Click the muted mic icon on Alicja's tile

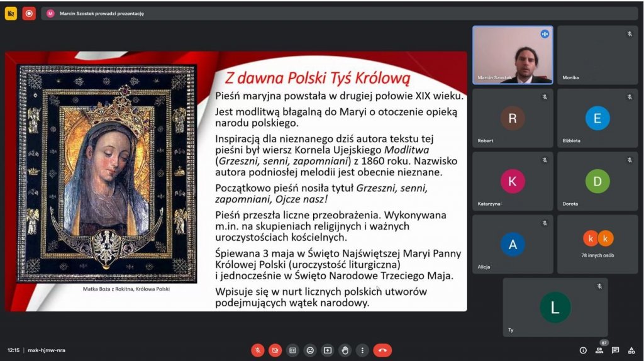click(x=545, y=223)
